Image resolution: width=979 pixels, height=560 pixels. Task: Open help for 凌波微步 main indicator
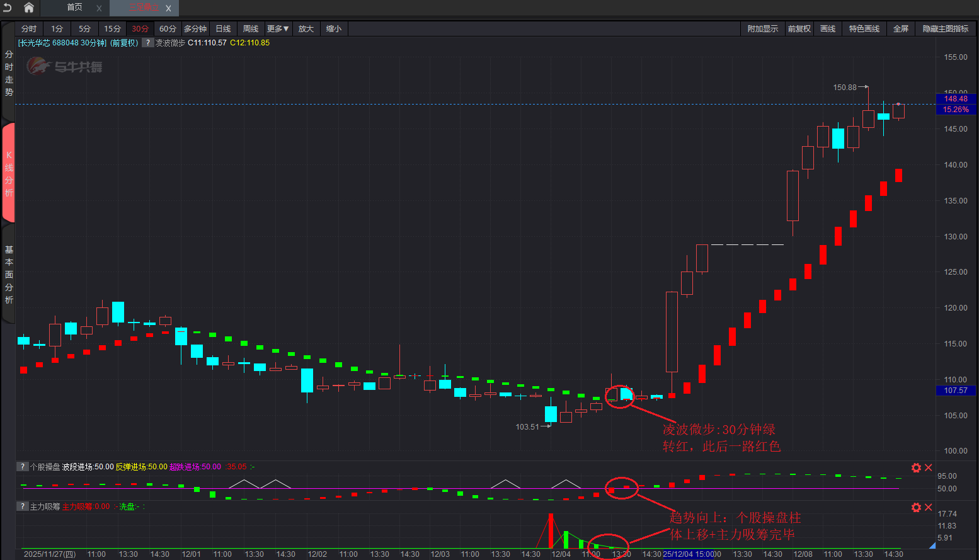pos(147,43)
